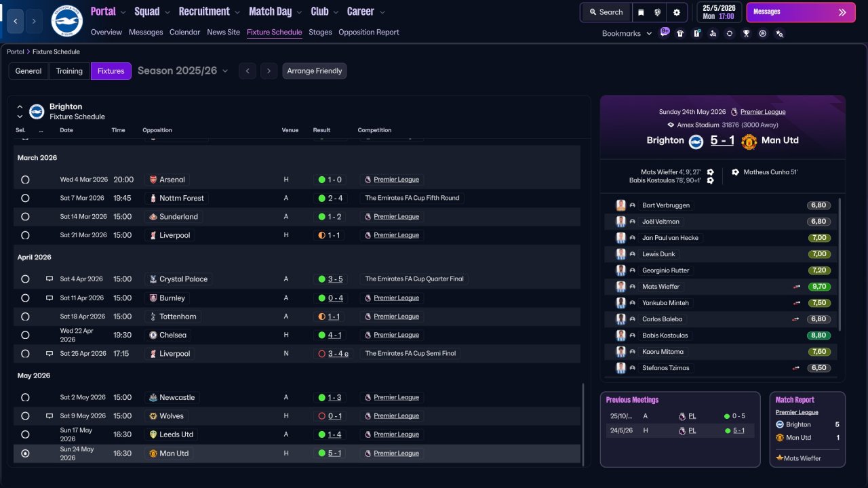Select the Sunderland fixture radio button
Image resolution: width=868 pixels, height=488 pixels.
(x=25, y=217)
